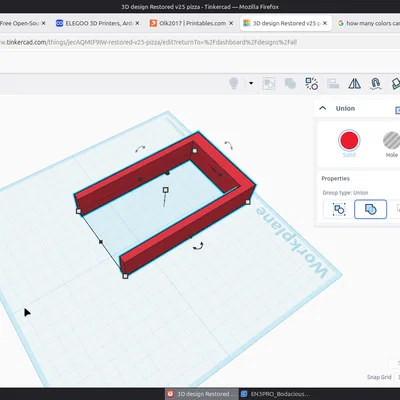Click the Show All lightbulb icon
Viewport: 400px width, 400px height.
pyautogui.click(x=234, y=83)
